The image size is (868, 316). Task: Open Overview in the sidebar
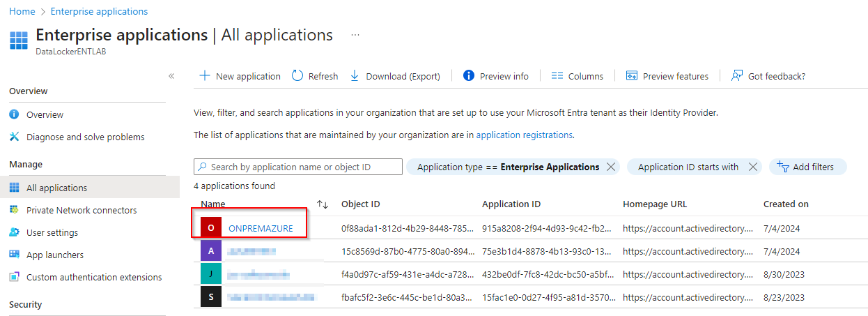(x=45, y=114)
